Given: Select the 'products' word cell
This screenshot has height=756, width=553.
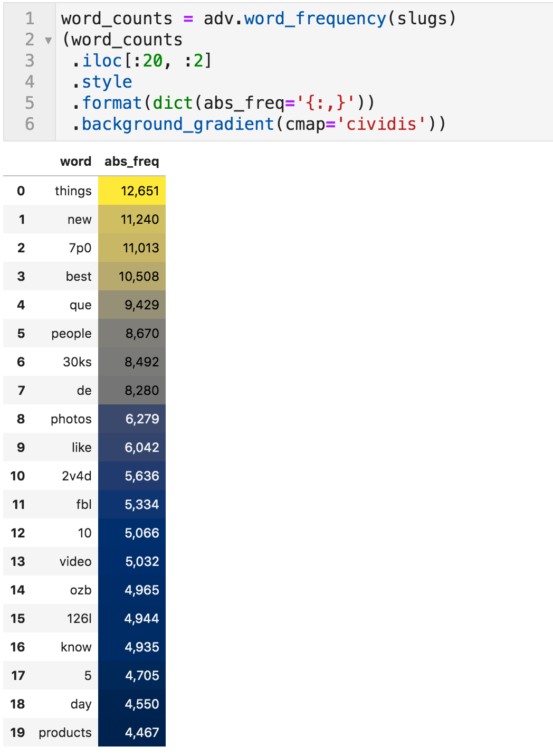Looking at the screenshot, I should [65, 732].
